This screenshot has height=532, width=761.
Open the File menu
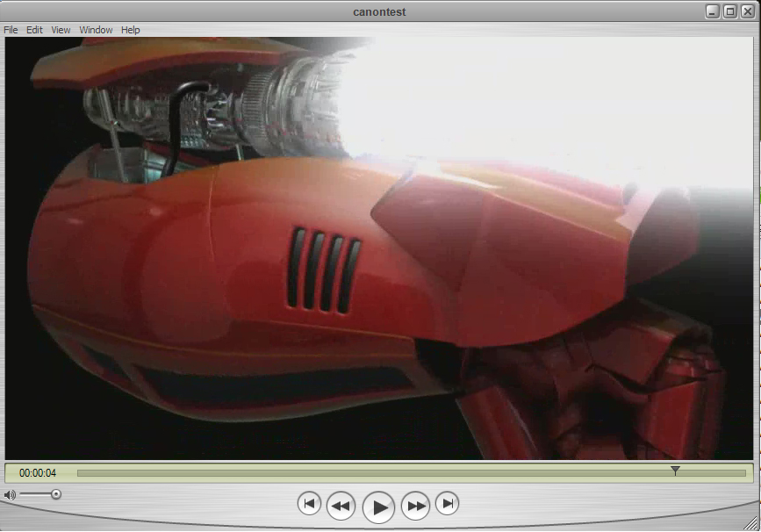tap(11, 30)
